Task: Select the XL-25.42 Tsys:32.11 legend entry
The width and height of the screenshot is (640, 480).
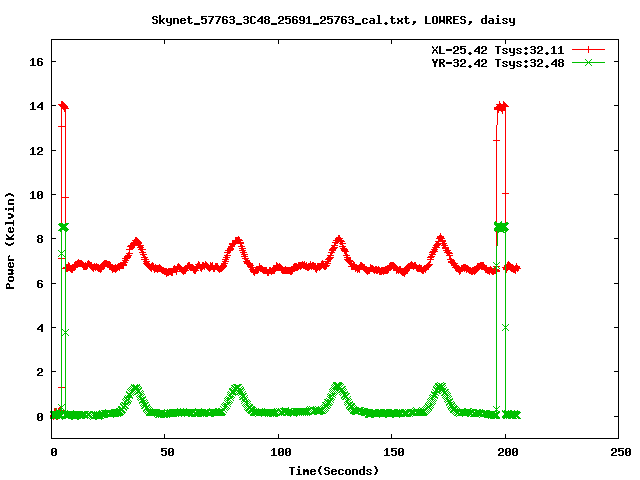Action: [498, 50]
